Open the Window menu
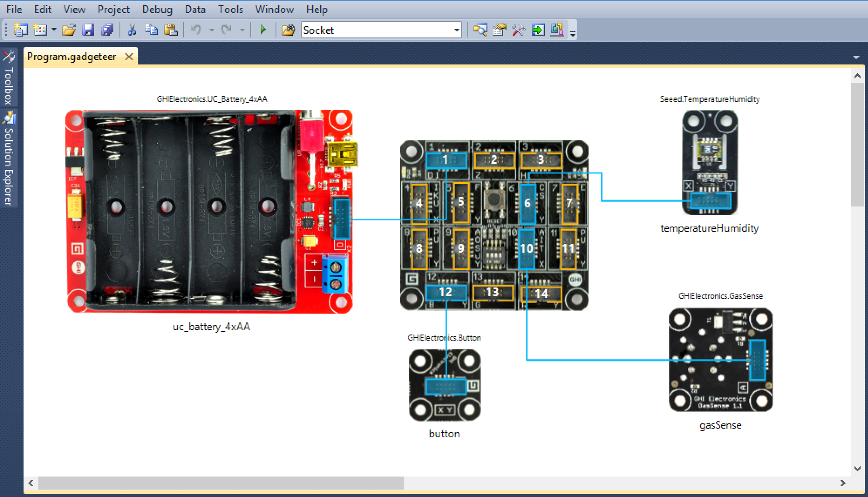 pos(275,9)
